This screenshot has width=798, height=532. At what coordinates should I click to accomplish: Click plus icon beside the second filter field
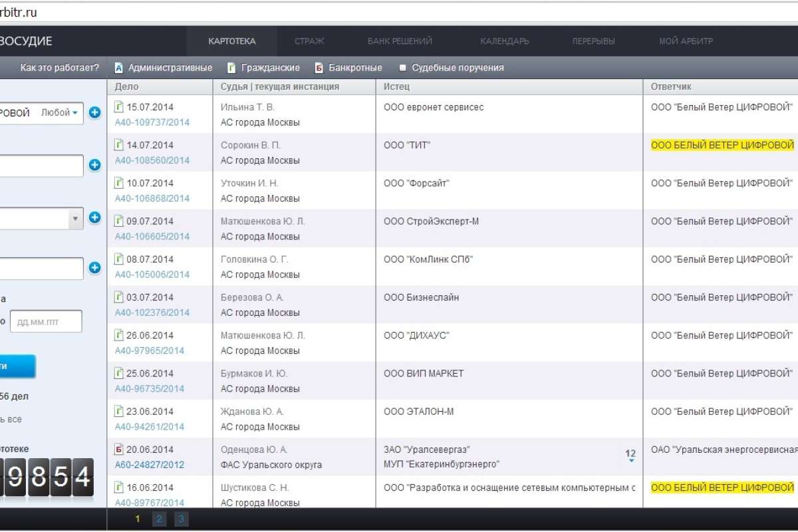(x=94, y=165)
